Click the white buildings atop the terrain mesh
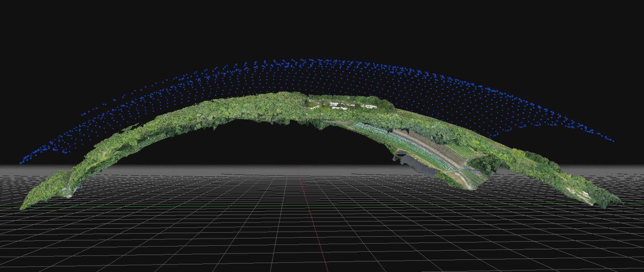This screenshot has width=644, height=272. point(340,105)
